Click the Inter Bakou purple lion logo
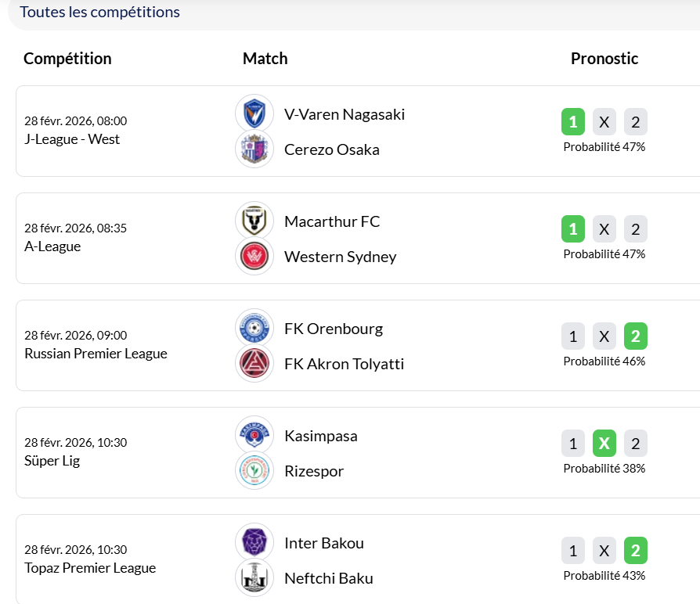Image resolution: width=700 pixels, height=604 pixels. point(254,542)
